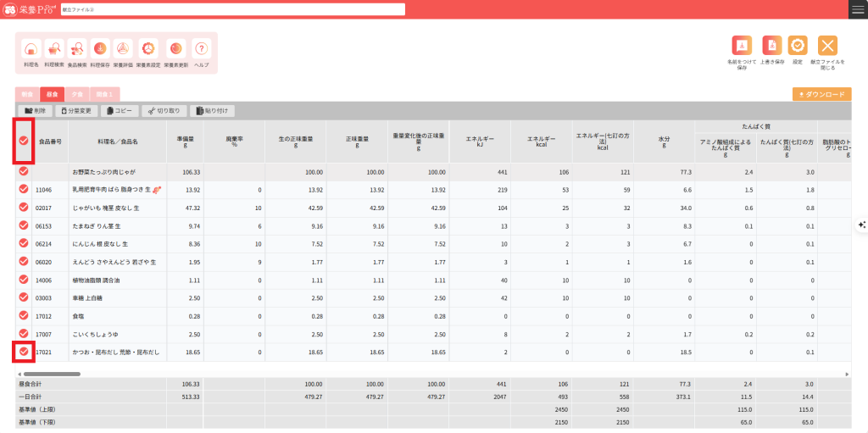
Task: Click the 上書き保存 overwrite save icon
Action: click(x=771, y=47)
